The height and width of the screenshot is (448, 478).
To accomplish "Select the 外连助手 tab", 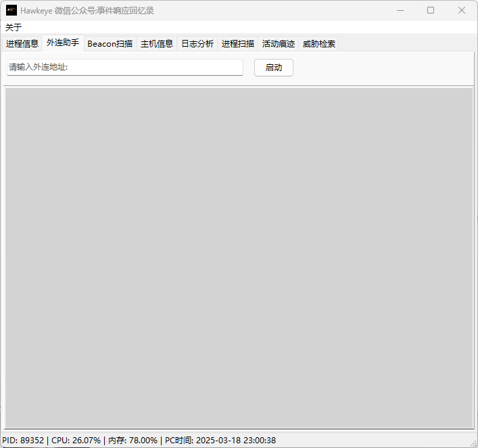I will click(x=63, y=43).
